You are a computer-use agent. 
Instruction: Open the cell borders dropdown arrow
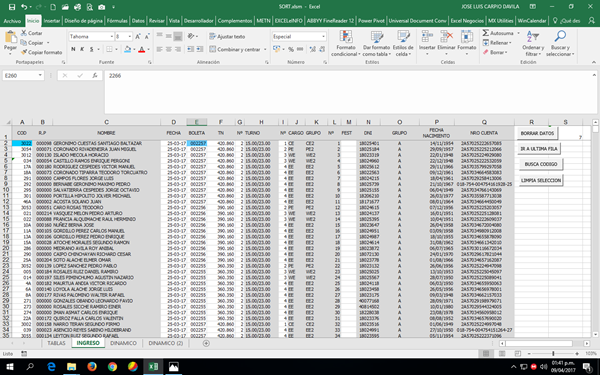pos(117,49)
